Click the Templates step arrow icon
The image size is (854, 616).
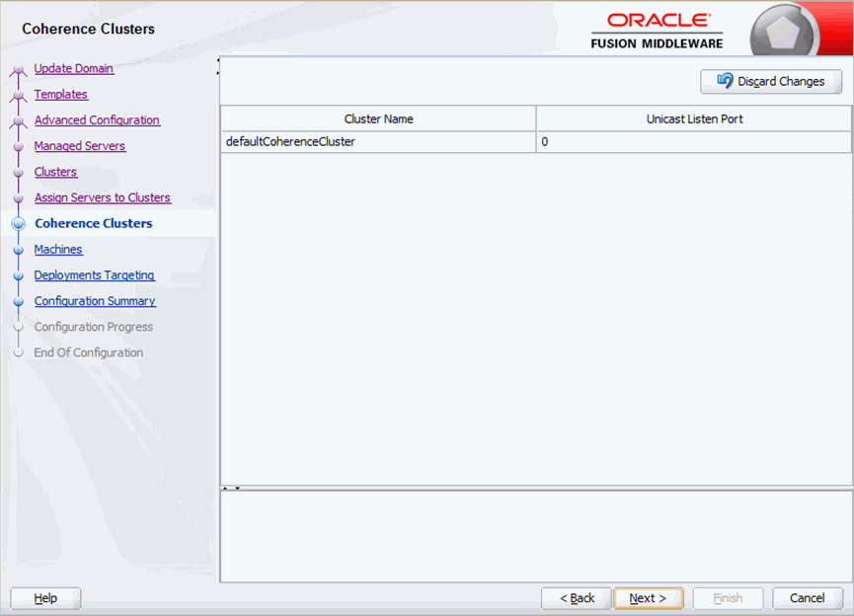[x=17, y=95]
